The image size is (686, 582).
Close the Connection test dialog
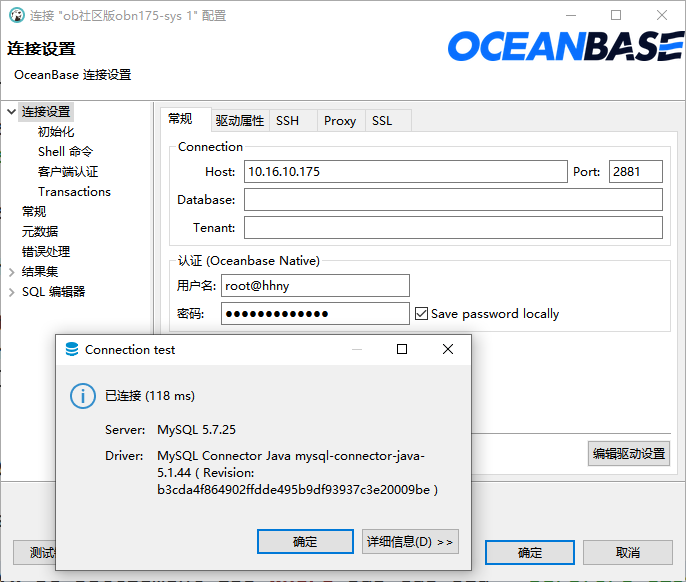click(x=448, y=349)
